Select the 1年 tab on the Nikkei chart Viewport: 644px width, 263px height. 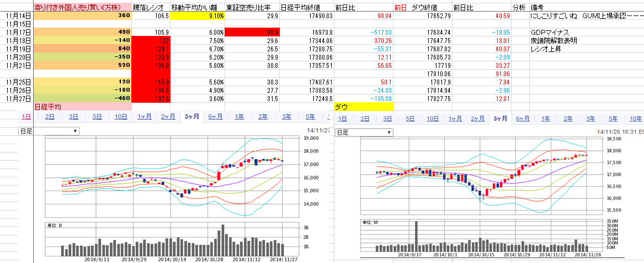(x=239, y=117)
